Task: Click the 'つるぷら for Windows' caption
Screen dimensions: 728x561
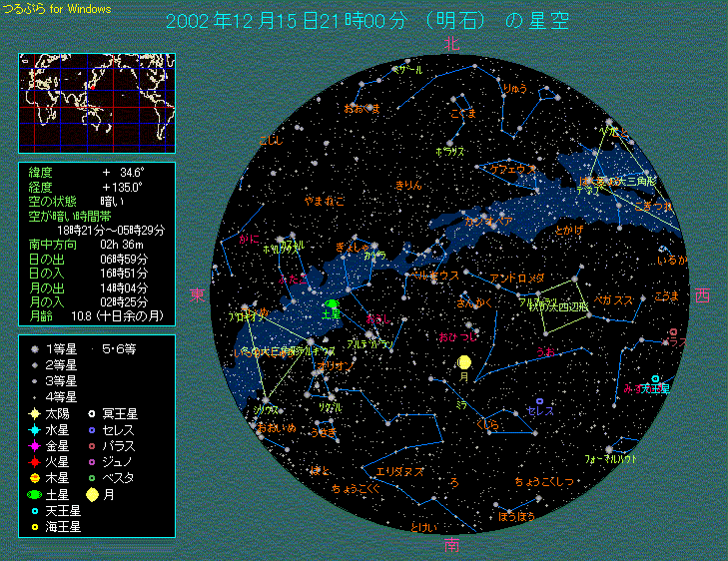Action: 57,9
